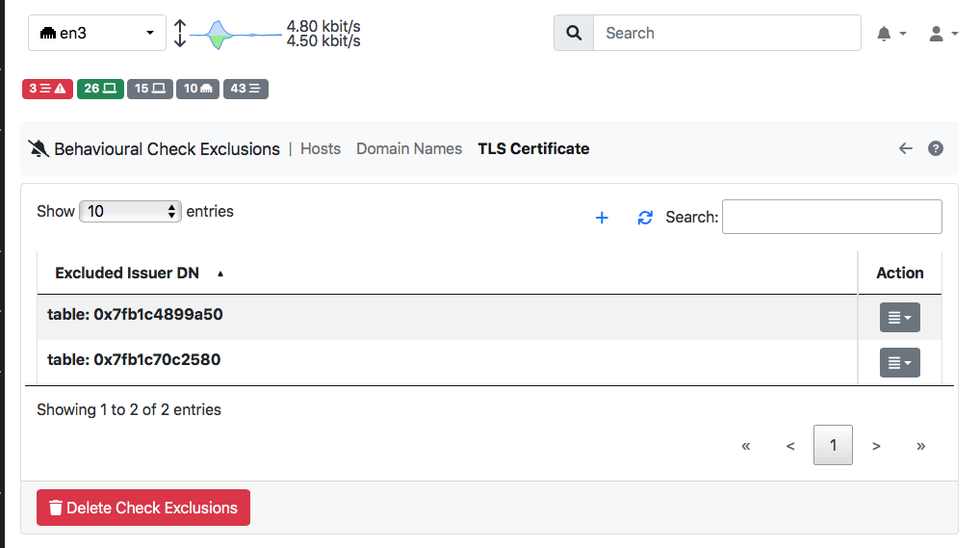
Task: Go back using the left arrow icon
Action: click(906, 148)
